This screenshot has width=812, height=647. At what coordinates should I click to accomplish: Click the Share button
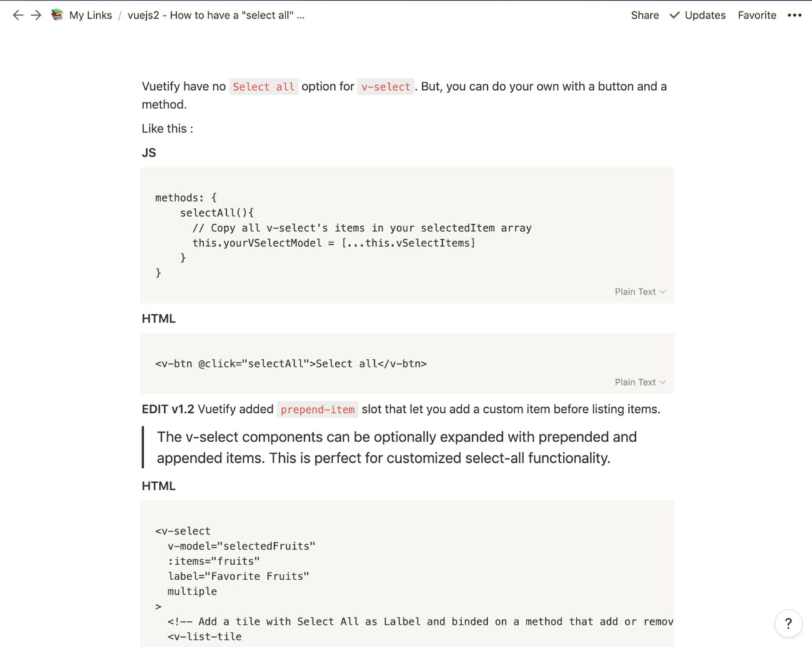[645, 15]
